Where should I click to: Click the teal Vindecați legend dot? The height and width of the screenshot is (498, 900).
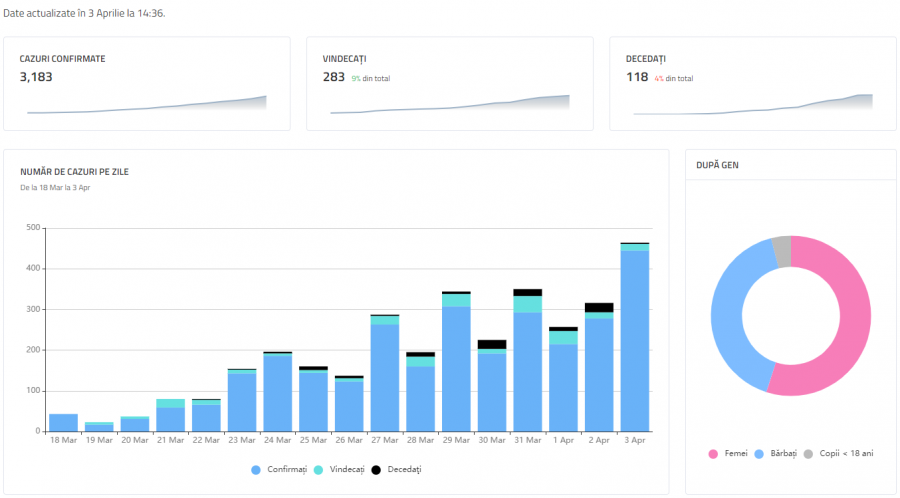coord(318,469)
